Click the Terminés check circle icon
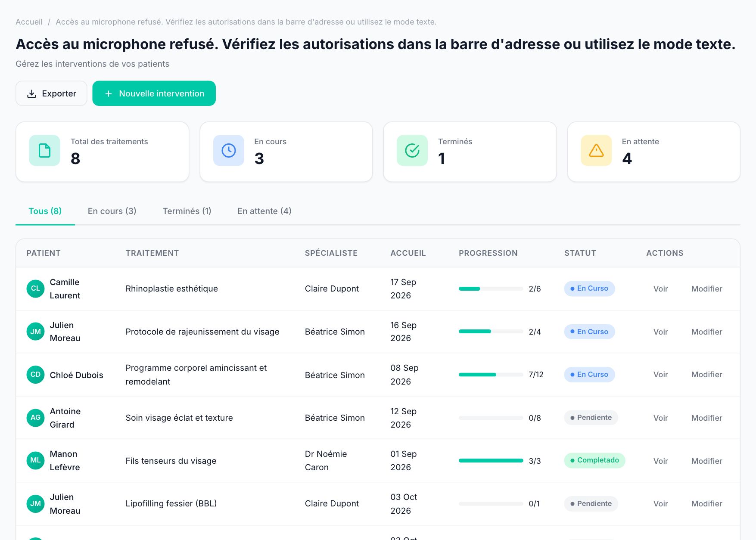Image resolution: width=756 pixels, height=540 pixels. pos(412,150)
